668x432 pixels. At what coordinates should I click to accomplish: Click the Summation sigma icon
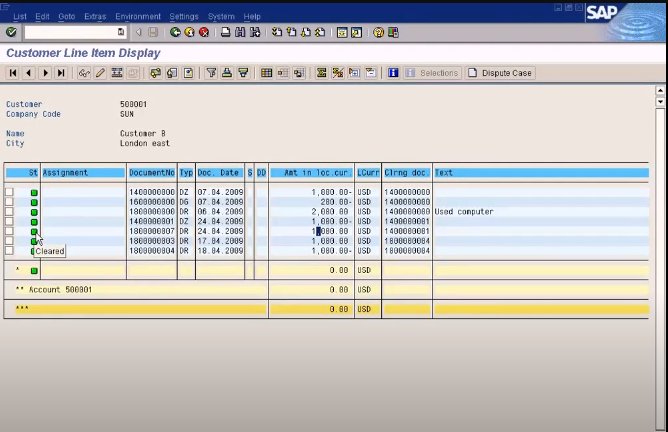tap(322, 73)
